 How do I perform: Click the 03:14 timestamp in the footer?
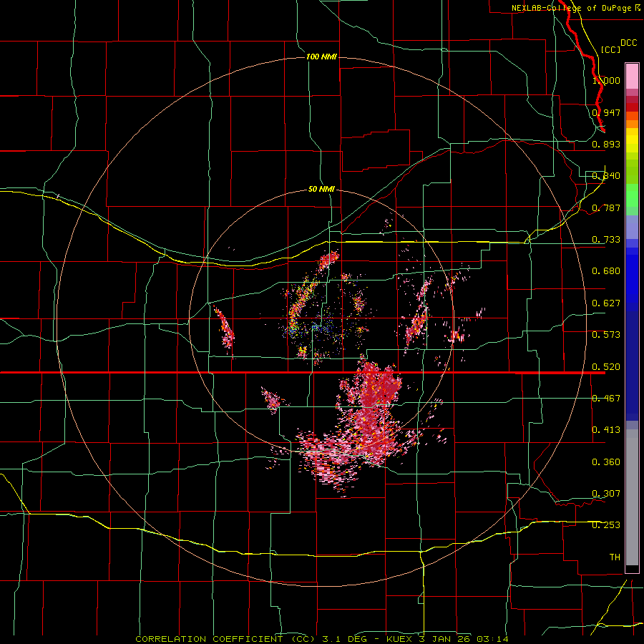pyautogui.click(x=492, y=639)
